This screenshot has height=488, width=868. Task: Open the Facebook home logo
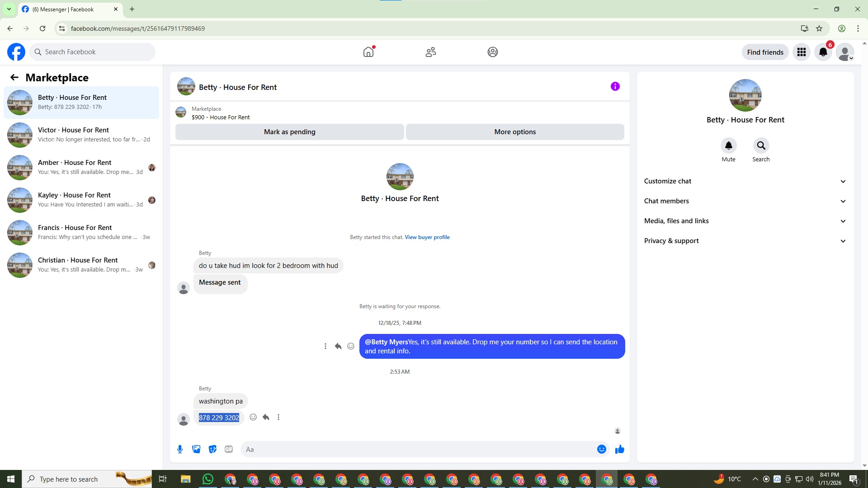click(x=16, y=52)
